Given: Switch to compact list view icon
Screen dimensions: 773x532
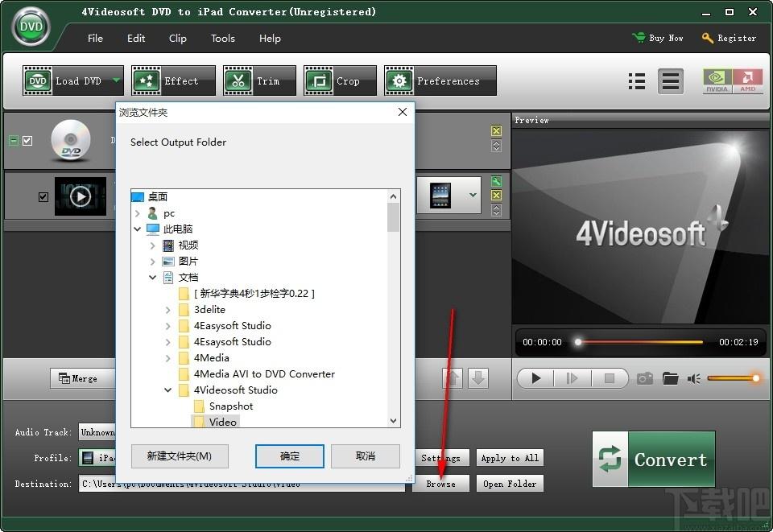Looking at the screenshot, I should point(671,81).
